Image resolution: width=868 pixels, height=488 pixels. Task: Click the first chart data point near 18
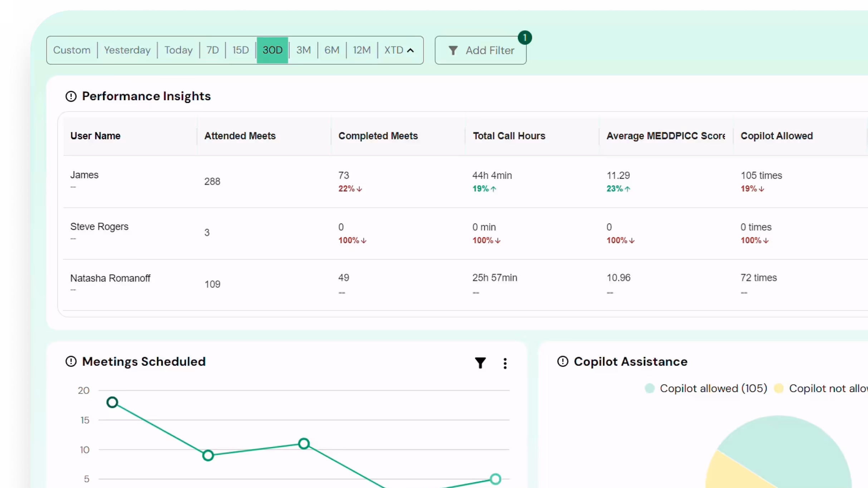click(x=112, y=402)
